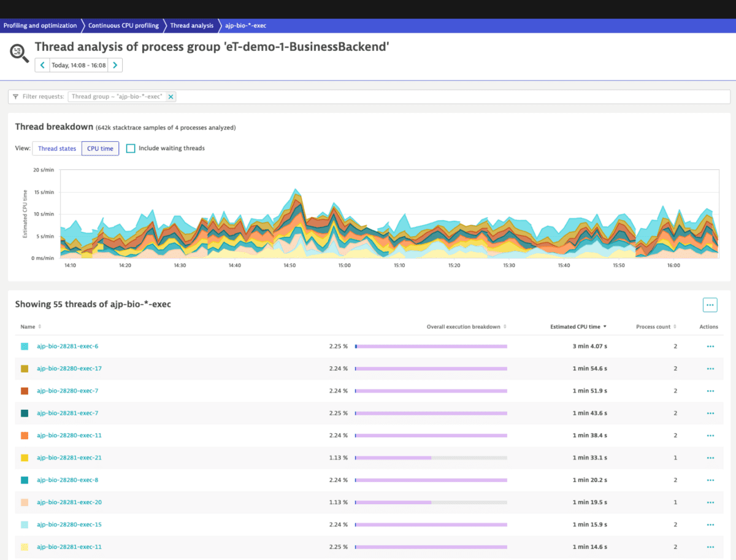This screenshot has width=736, height=560.
Task: Go to the previous time range
Action: coord(41,64)
